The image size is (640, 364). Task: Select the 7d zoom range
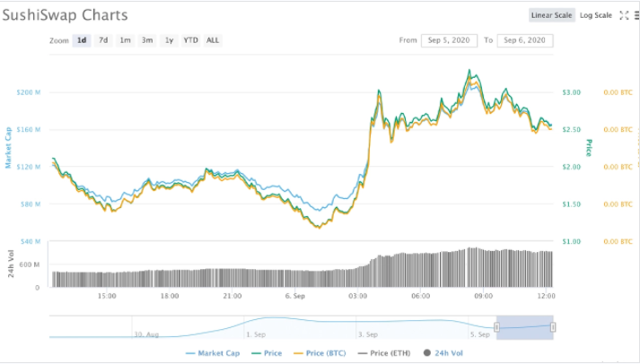[x=103, y=40]
